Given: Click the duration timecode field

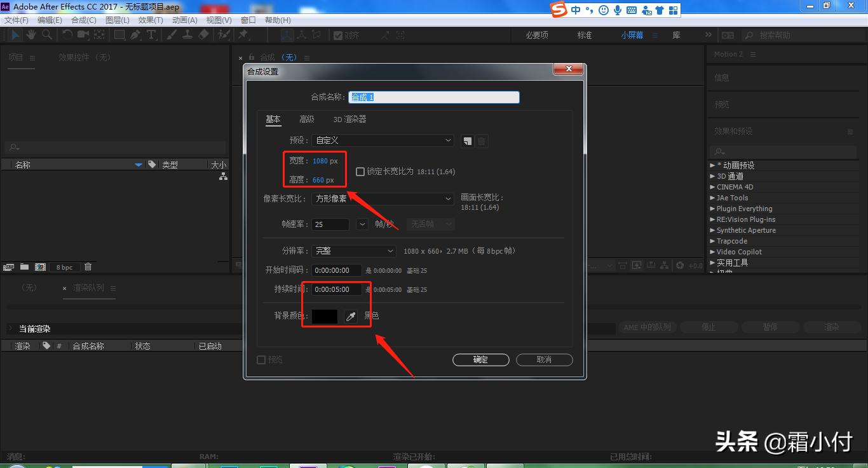Looking at the screenshot, I should point(337,289).
